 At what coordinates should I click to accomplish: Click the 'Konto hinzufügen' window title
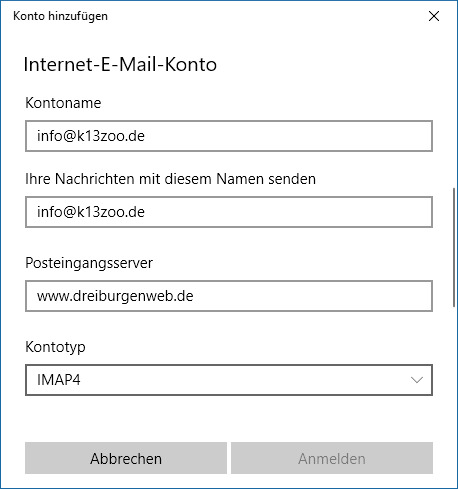tap(60, 16)
